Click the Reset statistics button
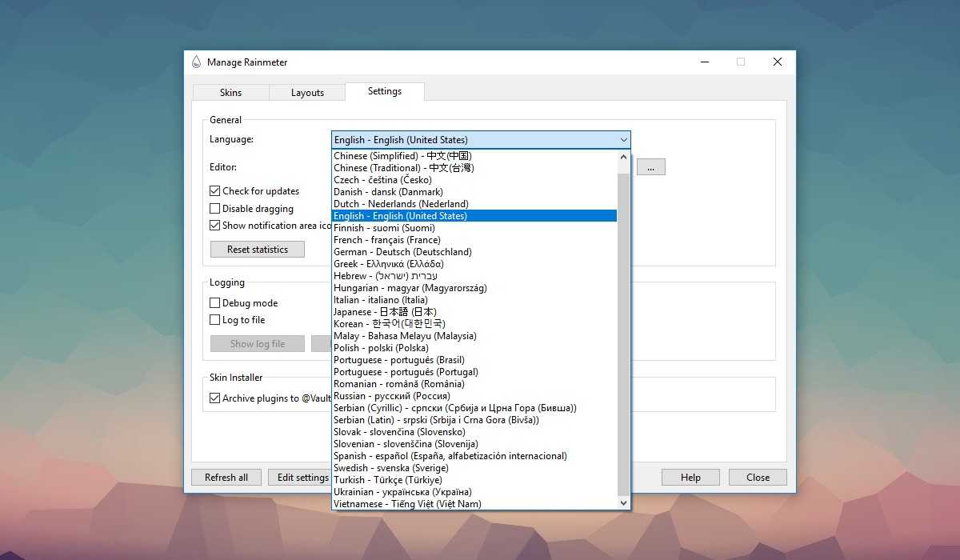960x560 pixels. pos(257,250)
